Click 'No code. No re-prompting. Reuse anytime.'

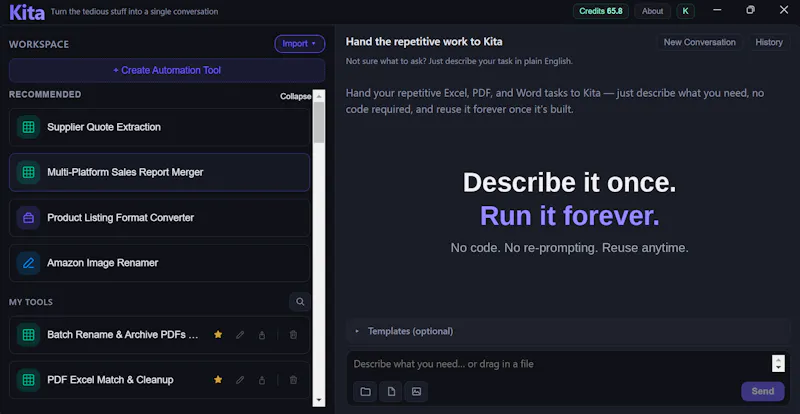coord(569,248)
